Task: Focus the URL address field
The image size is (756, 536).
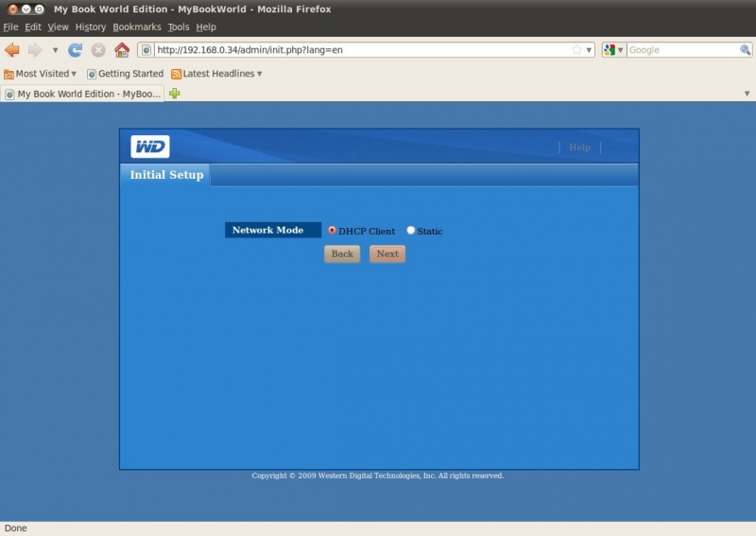Action: 363,50
